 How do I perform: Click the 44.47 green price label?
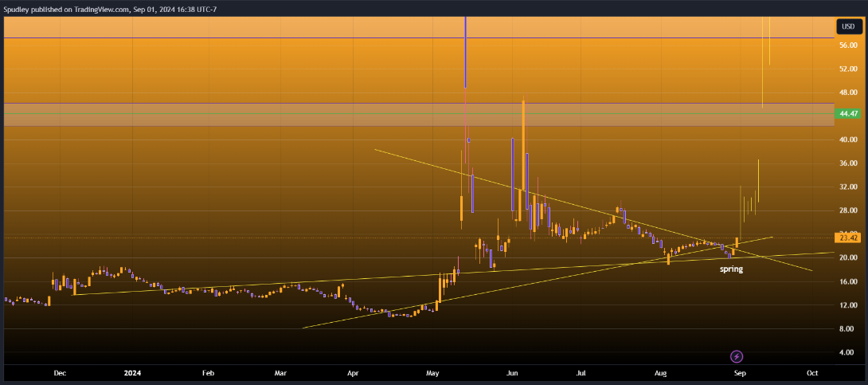coord(849,113)
